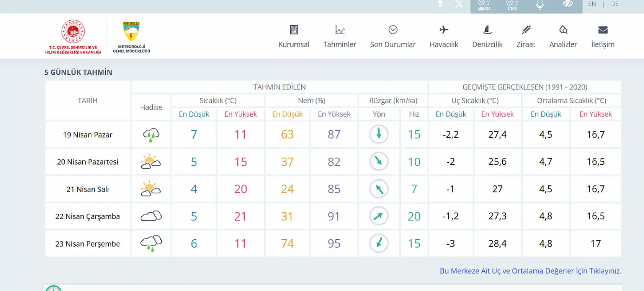Open the İzmir radar icon
Image resolution: width=644 pixels, height=291 pixels.
tap(512, 5)
